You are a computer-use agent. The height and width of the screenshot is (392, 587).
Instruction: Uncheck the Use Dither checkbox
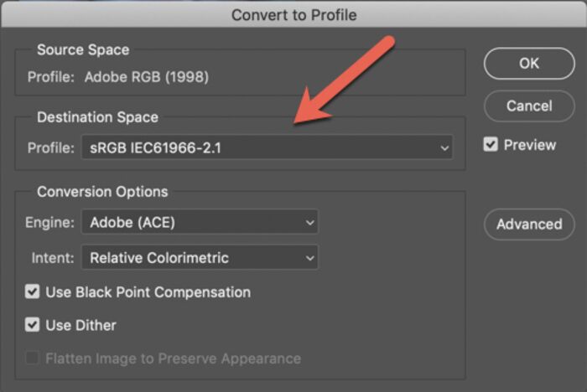click(x=32, y=325)
